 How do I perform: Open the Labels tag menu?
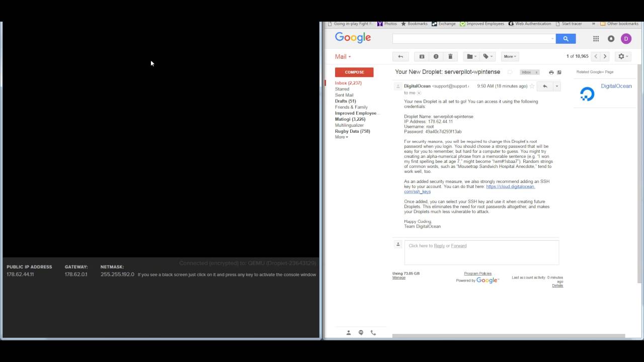[x=488, y=56]
